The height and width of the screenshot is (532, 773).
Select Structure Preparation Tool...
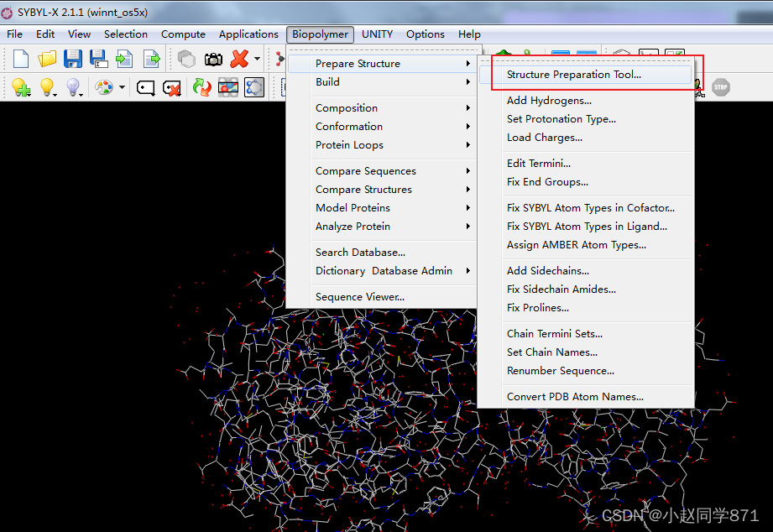(x=586, y=75)
